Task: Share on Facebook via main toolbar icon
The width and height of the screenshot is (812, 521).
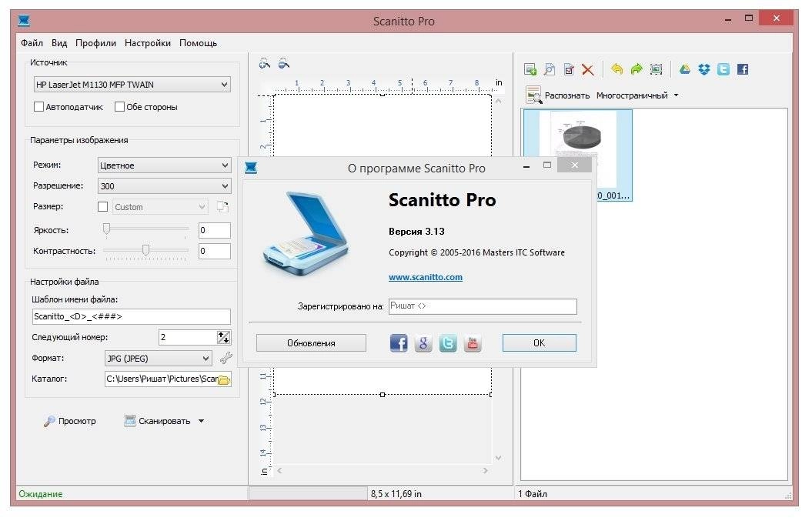Action: click(743, 69)
